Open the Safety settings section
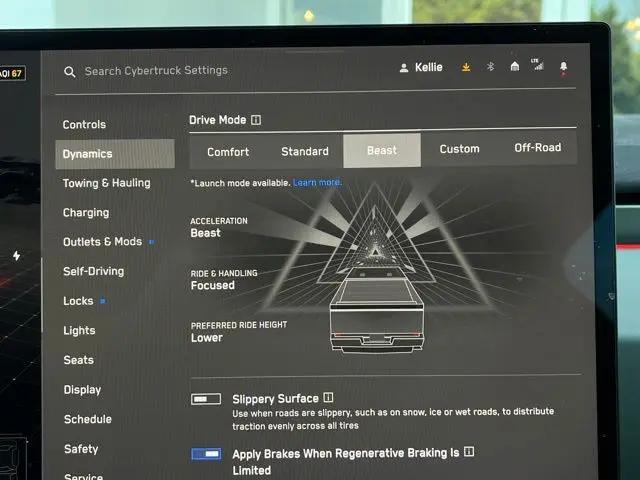 tap(81, 449)
